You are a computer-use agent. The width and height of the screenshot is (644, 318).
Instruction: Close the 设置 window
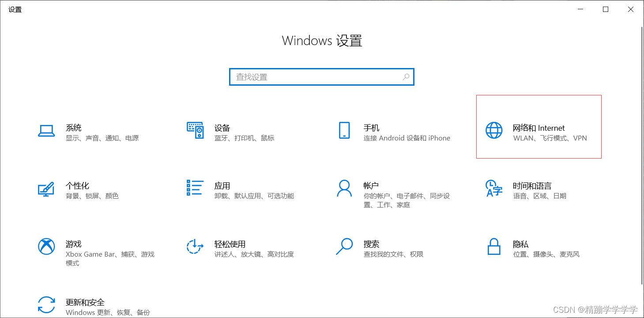[x=631, y=9]
